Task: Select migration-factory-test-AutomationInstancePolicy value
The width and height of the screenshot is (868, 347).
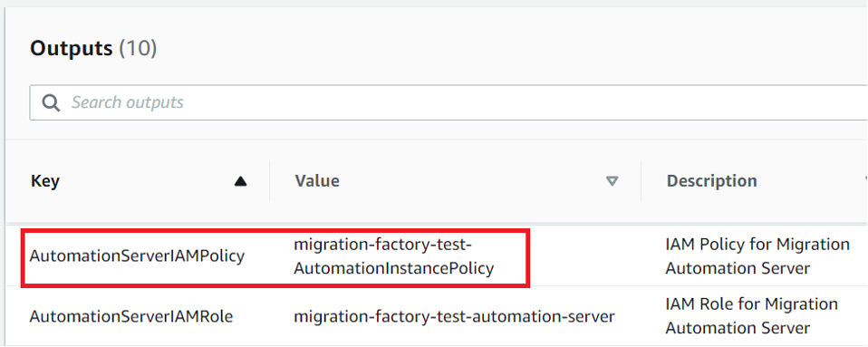Action: (393, 256)
